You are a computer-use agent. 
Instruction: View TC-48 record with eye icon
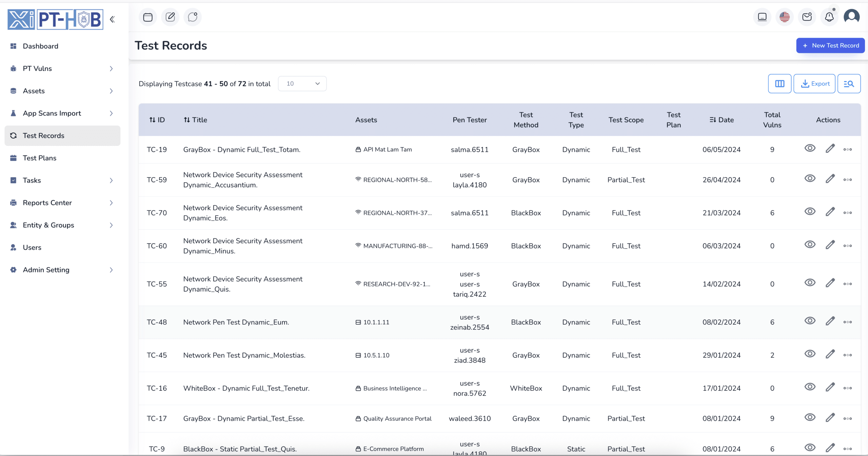pos(810,321)
